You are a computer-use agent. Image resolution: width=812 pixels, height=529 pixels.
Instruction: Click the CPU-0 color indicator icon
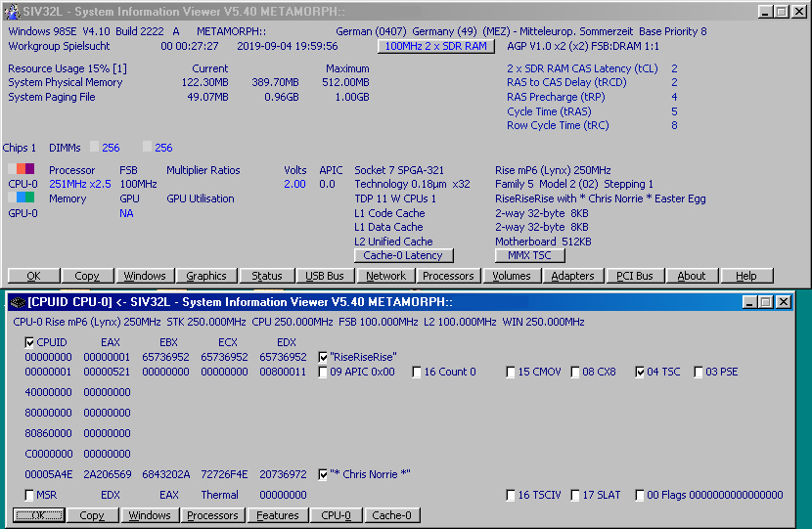click(x=22, y=169)
